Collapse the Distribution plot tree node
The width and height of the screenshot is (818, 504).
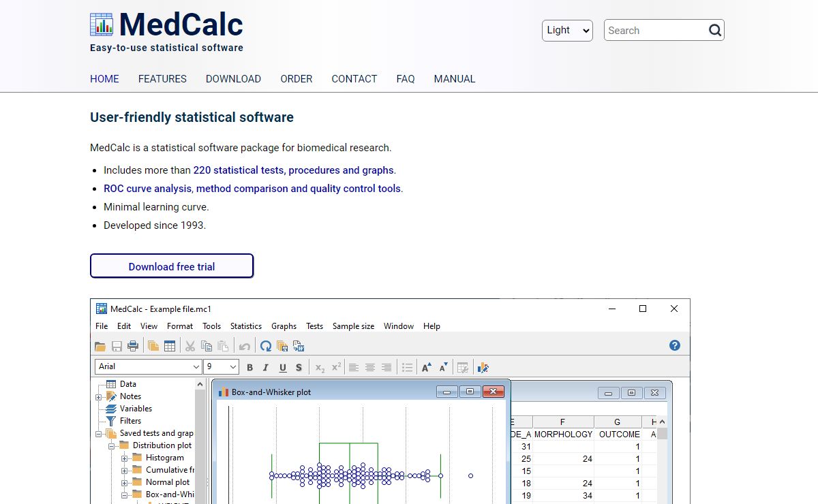pos(111,445)
